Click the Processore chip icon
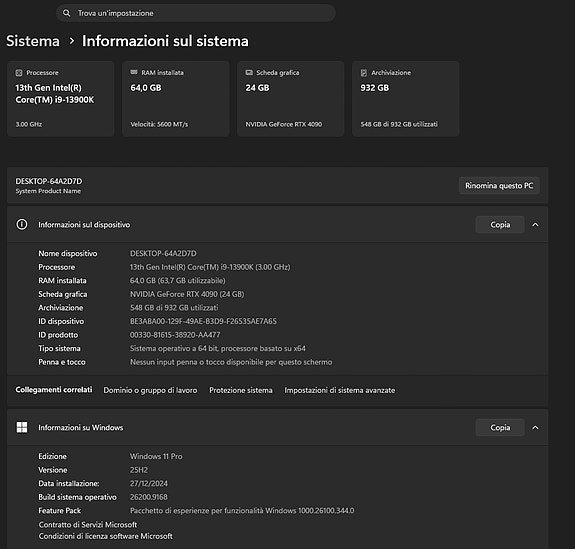 [x=19, y=73]
